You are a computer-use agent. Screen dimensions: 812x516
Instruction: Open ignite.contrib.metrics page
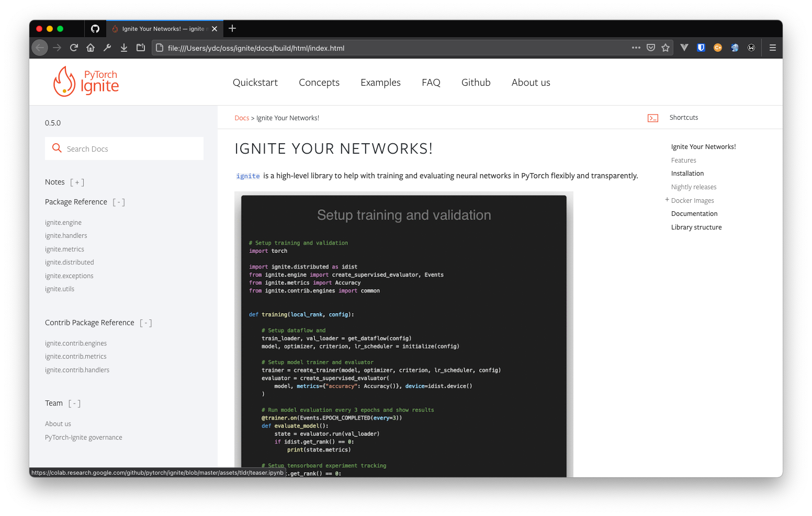tap(76, 357)
